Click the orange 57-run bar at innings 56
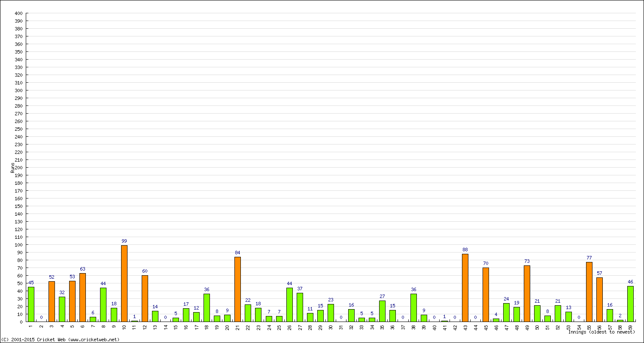Viewport: 644px width, 343px height. click(x=599, y=300)
